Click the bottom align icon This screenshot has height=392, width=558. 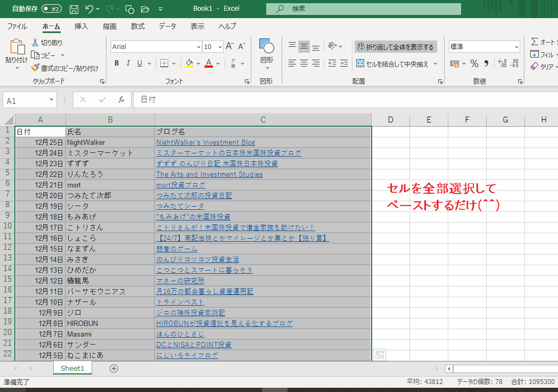coord(316,47)
